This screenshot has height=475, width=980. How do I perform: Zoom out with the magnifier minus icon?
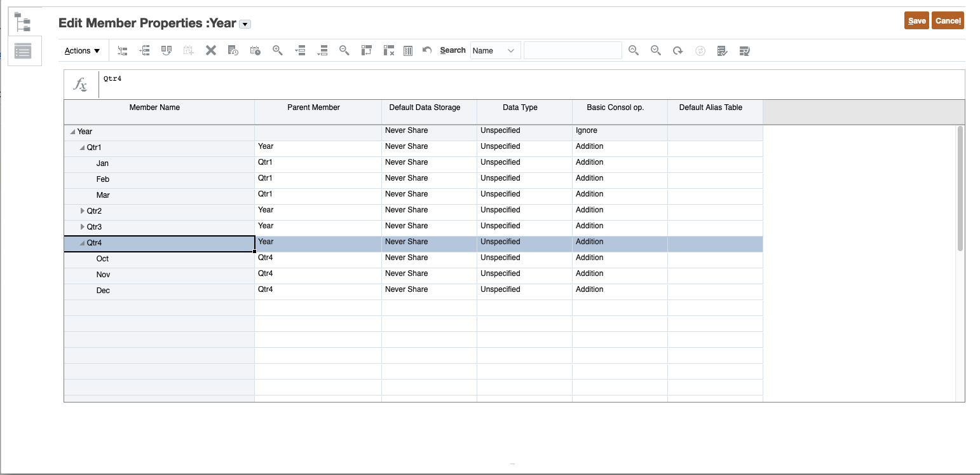click(x=344, y=50)
